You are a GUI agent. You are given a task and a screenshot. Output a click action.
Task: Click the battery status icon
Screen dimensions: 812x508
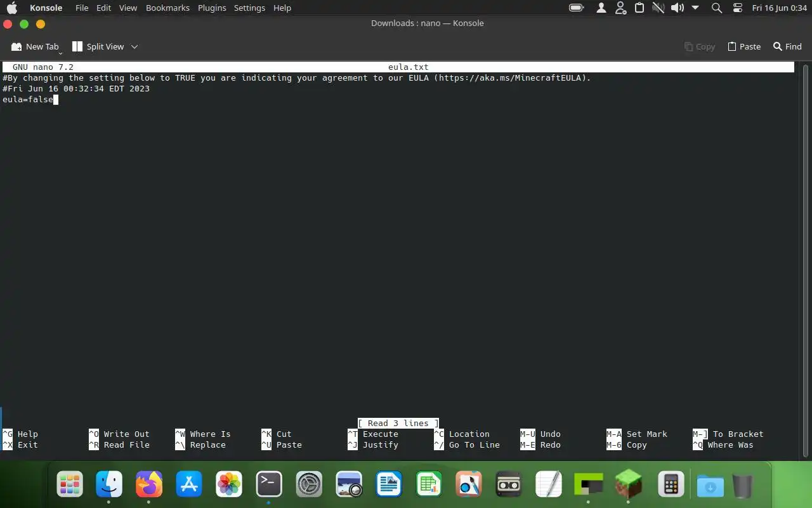point(576,8)
